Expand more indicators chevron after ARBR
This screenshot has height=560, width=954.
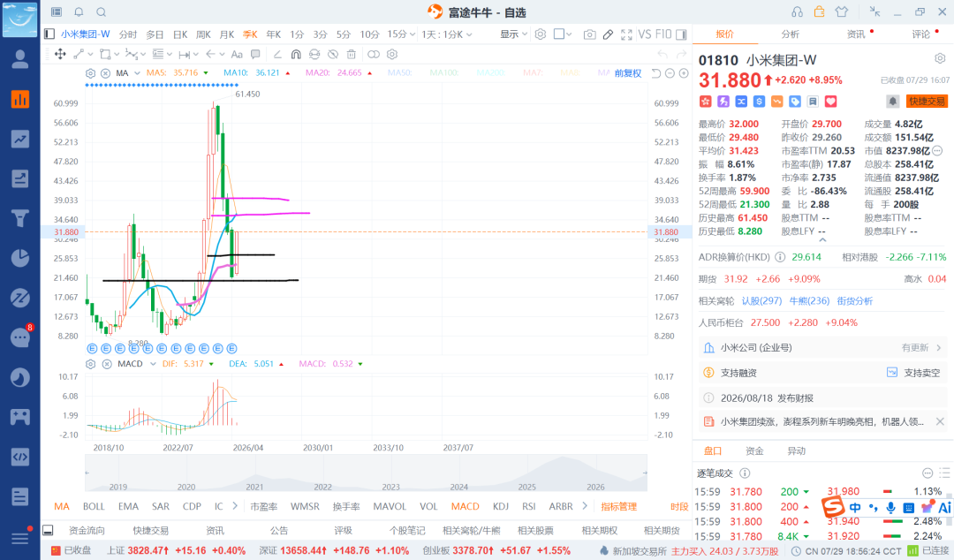(585, 506)
